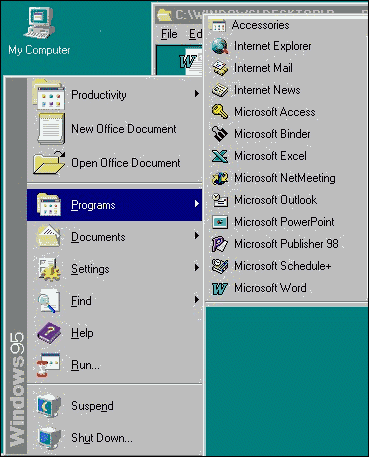The width and height of the screenshot is (369, 457).
Task: Launch Microsoft Access from Programs
Action: pyautogui.click(x=287, y=112)
